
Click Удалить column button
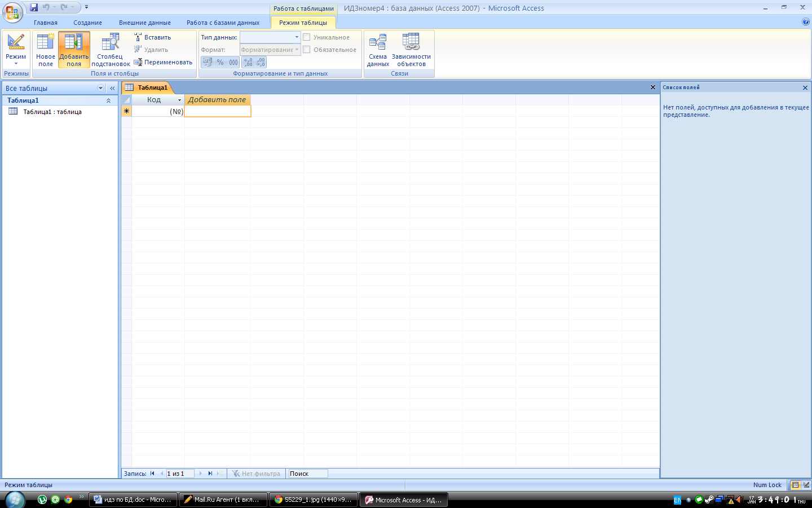coord(151,50)
